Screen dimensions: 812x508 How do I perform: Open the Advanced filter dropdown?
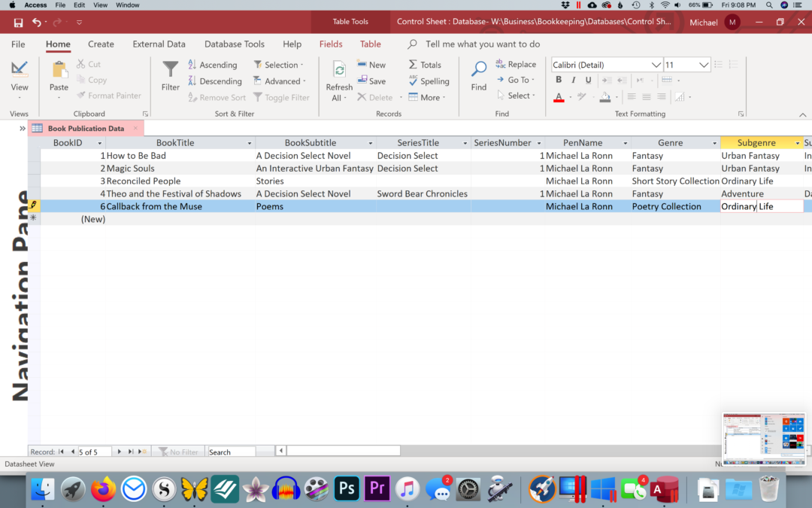coord(280,81)
